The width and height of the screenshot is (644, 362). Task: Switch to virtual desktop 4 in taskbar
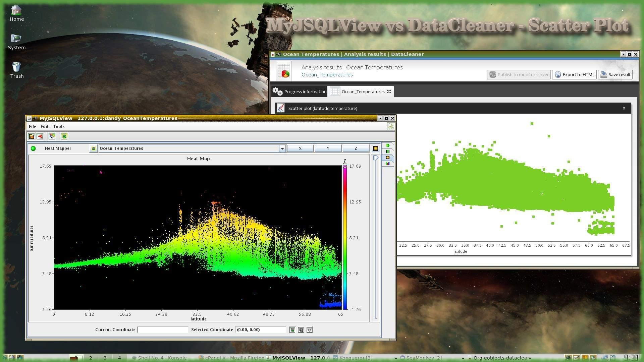119,358
